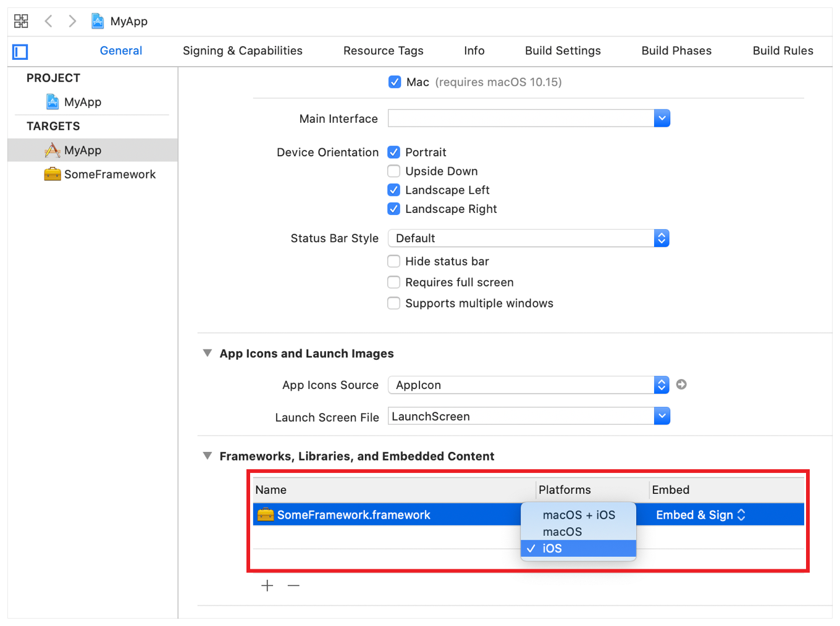
Task: Click the MyApp document icon in the jump bar
Action: click(98, 20)
